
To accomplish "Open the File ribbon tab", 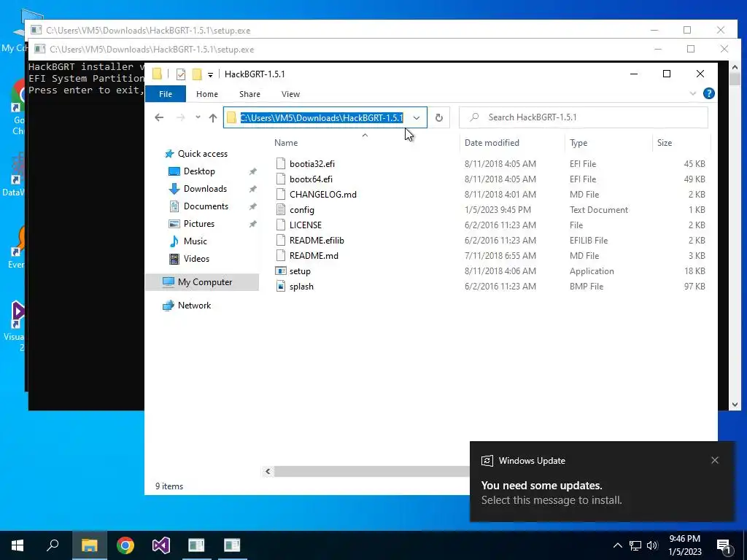I will pos(166,94).
